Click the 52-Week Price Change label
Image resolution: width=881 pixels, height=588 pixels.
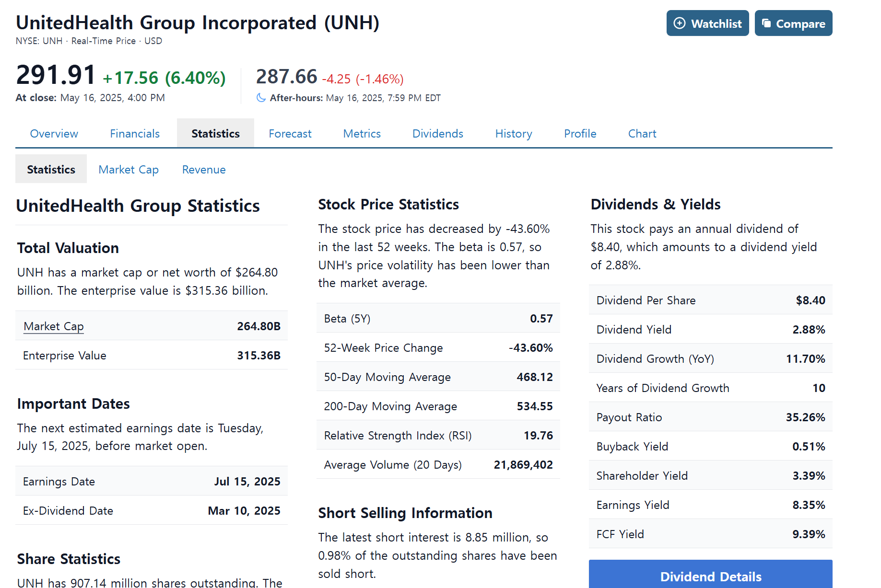(384, 348)
